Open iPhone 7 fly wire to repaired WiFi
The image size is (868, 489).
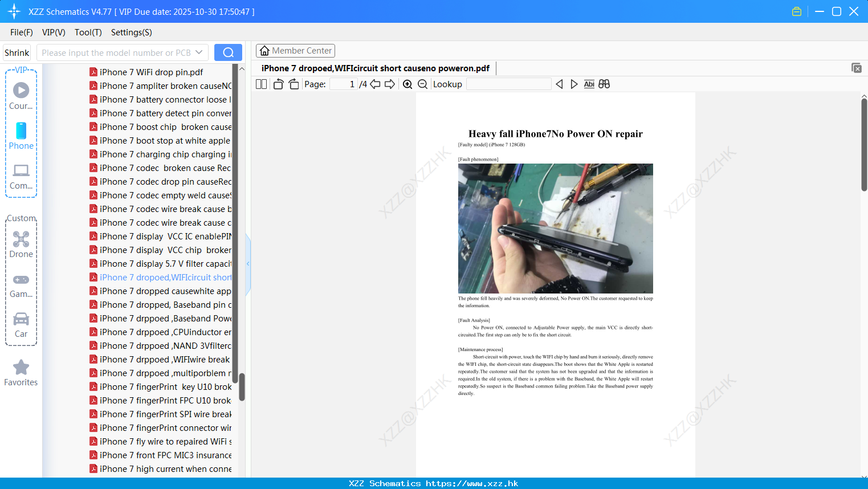click(160, 441)
